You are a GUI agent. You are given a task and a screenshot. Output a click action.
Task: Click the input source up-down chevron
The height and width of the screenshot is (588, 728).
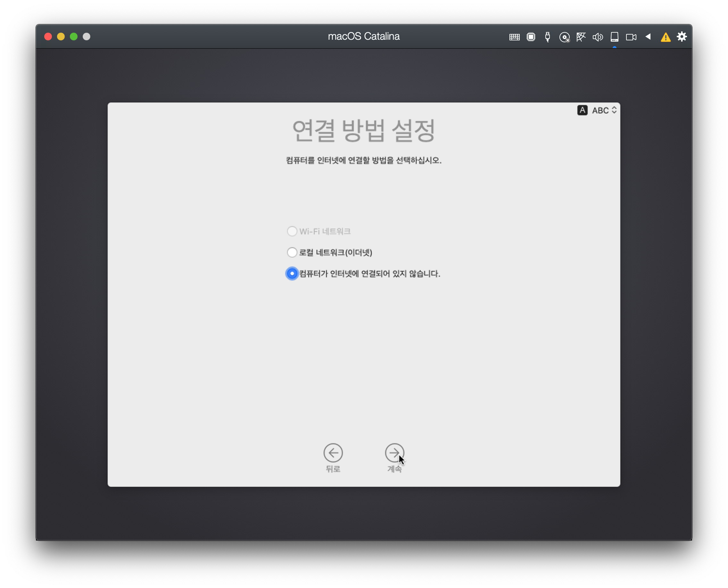[614, 110]
